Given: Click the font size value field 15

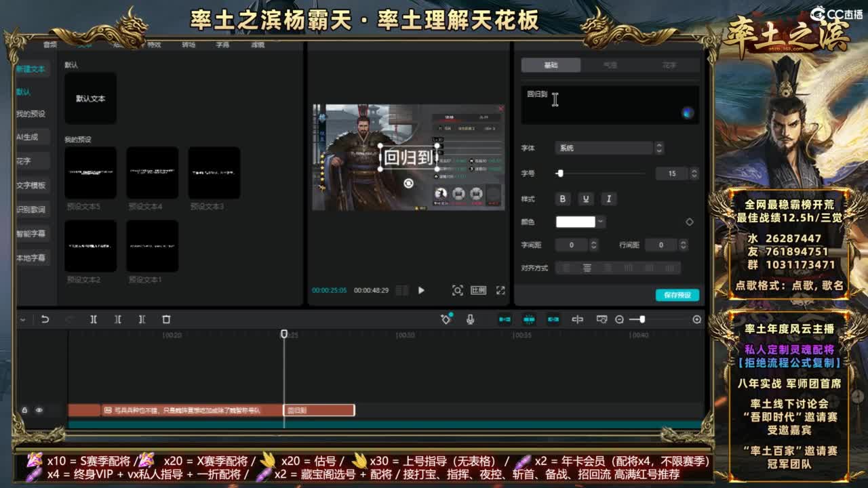Looking at the screenshot, I should pyautogui.click(x=672, y=174).
